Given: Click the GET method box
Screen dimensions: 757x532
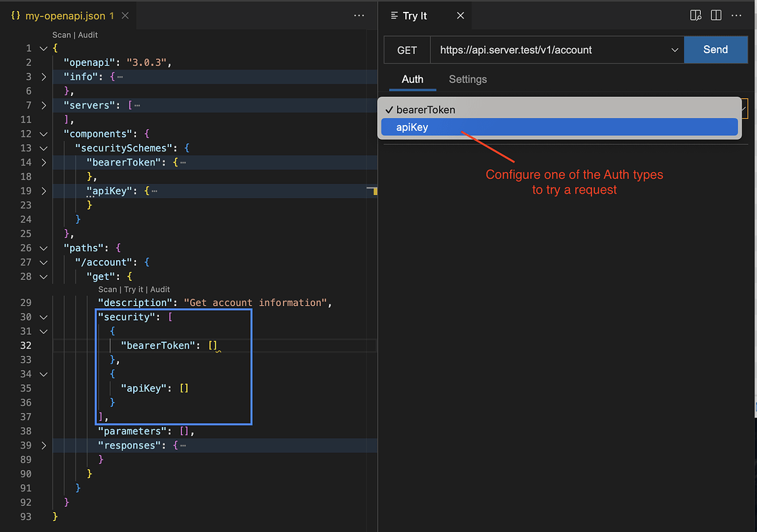Looking at the screenshot, I should (x=407, y=50).
